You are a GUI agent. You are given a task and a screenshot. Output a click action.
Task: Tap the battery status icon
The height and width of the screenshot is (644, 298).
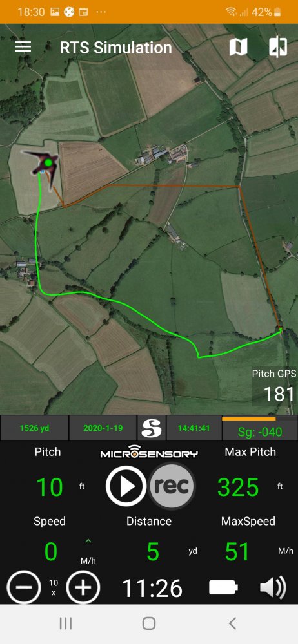tap(223, 587)
